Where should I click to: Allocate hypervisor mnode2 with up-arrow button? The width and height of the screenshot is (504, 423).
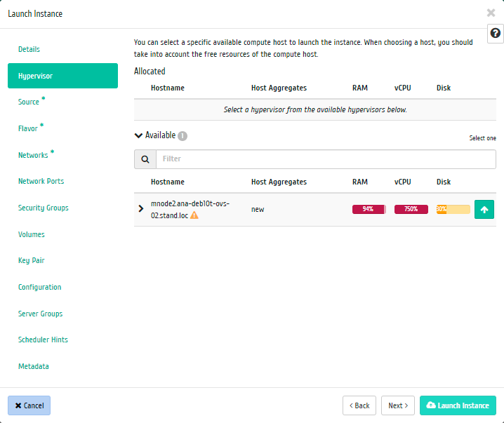(484, 210)
